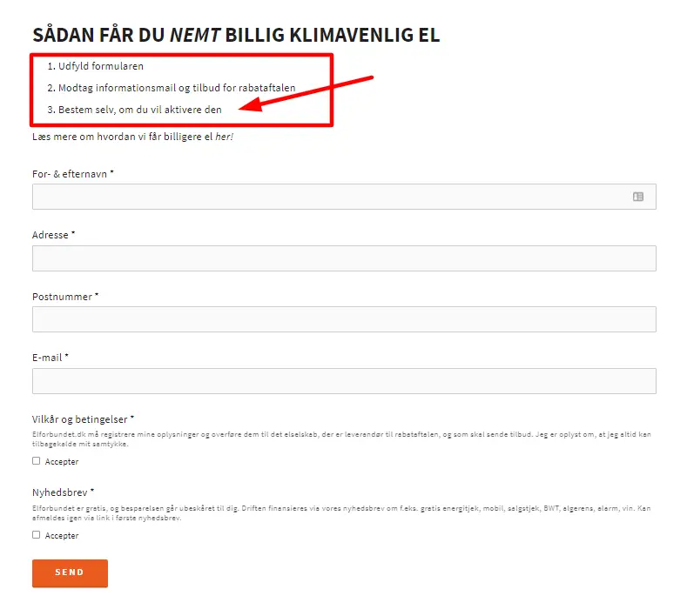Image resolution: width=687 pixels, height=616 pixels.
Task: Tick Accepter checkbox under Vilkår og betingelser
Action: [37, 460]
